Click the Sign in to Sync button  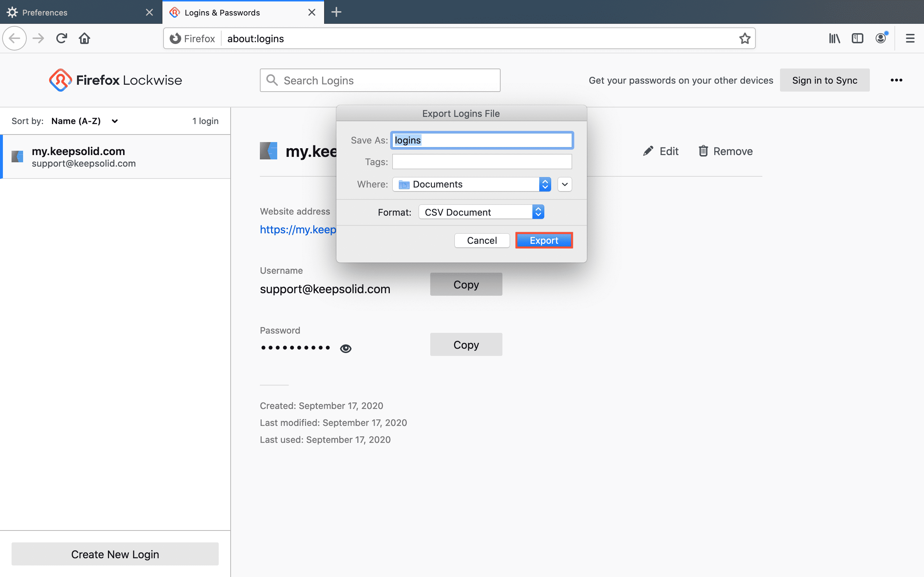824,80
